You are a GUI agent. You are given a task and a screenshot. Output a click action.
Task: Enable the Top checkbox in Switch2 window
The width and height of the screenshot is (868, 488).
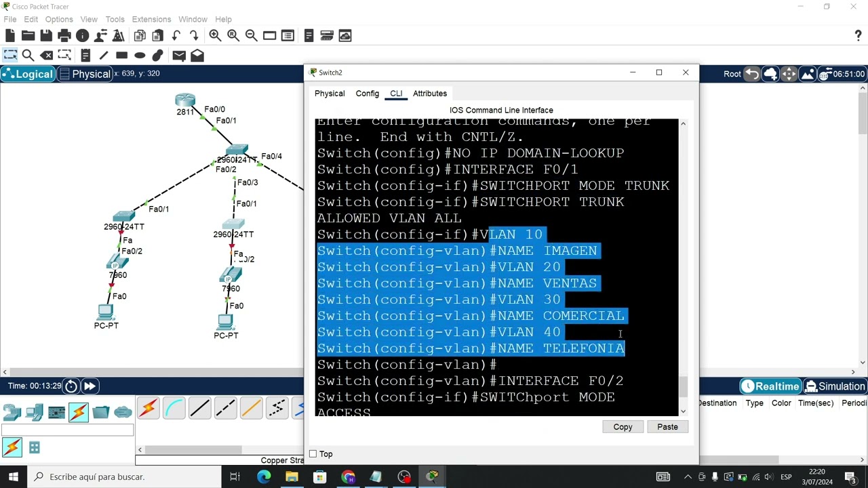tap(313, 454)
